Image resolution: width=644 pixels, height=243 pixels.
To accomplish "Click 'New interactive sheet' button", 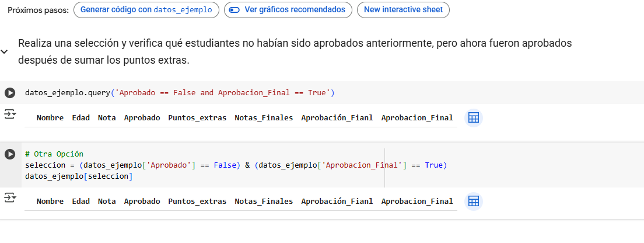I will 403,10.
